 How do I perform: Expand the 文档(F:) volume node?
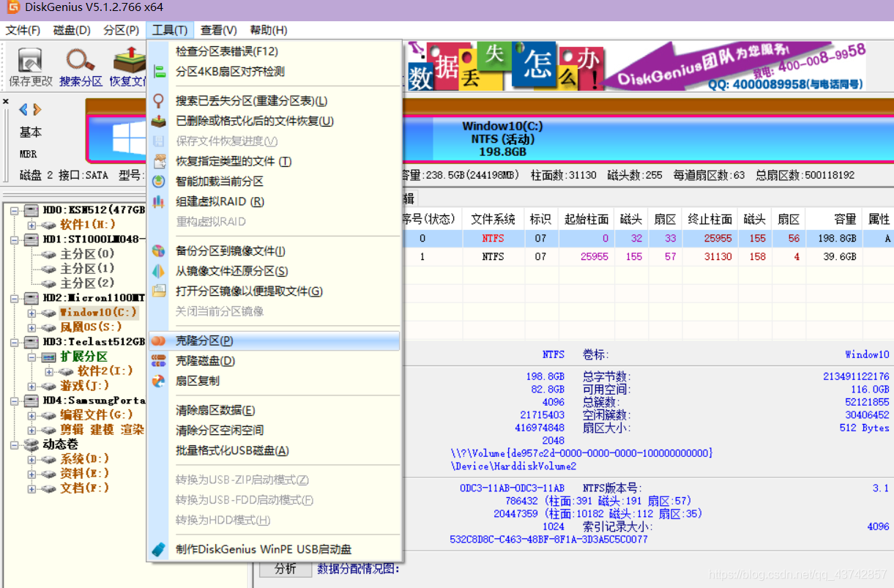[x=31, y=488]
